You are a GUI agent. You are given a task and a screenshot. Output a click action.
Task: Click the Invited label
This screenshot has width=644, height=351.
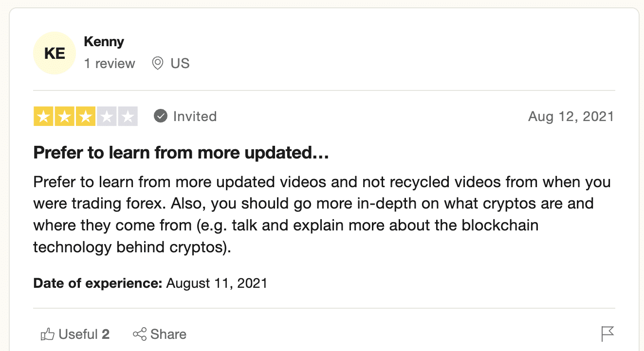point(195,117)
